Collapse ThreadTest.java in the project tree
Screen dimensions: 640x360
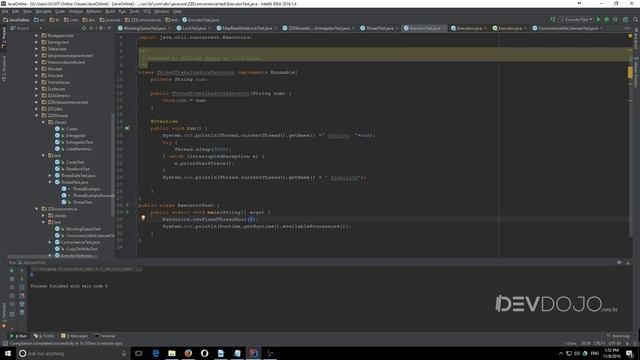pyautogui.click(x=50, y=182)
